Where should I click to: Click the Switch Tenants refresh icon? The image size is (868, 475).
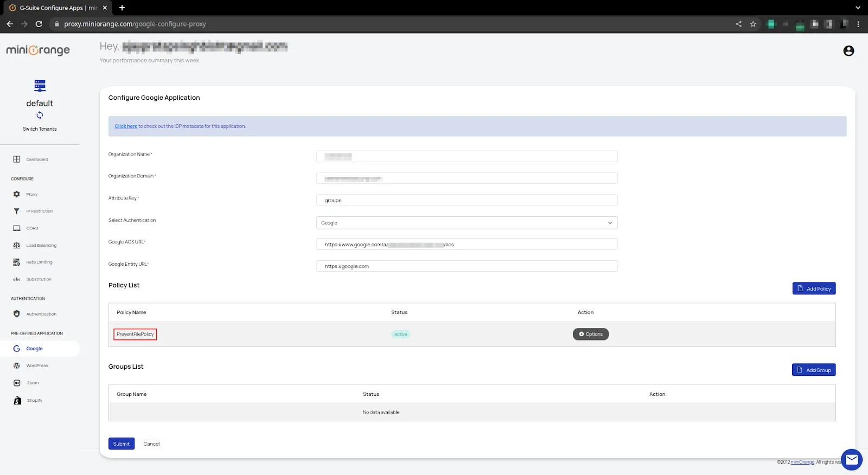pos(40,115)
